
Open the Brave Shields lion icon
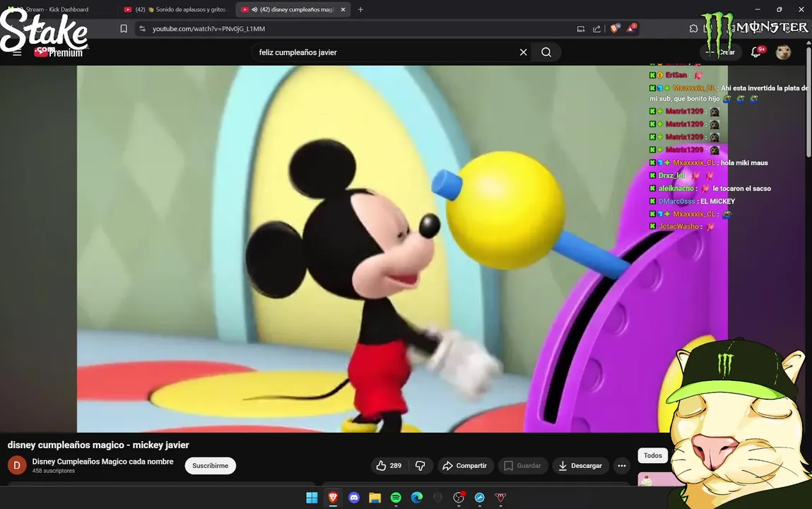pos(615,28)
